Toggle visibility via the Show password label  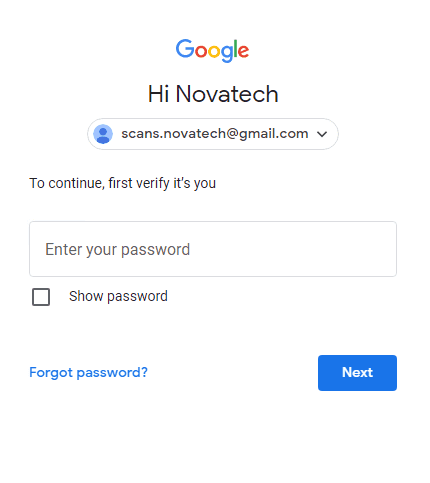coord(118,296)
